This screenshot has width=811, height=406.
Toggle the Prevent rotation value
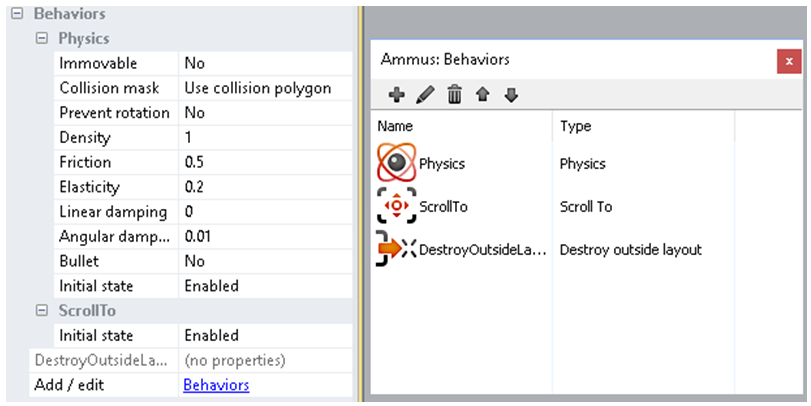click(265, 113)
